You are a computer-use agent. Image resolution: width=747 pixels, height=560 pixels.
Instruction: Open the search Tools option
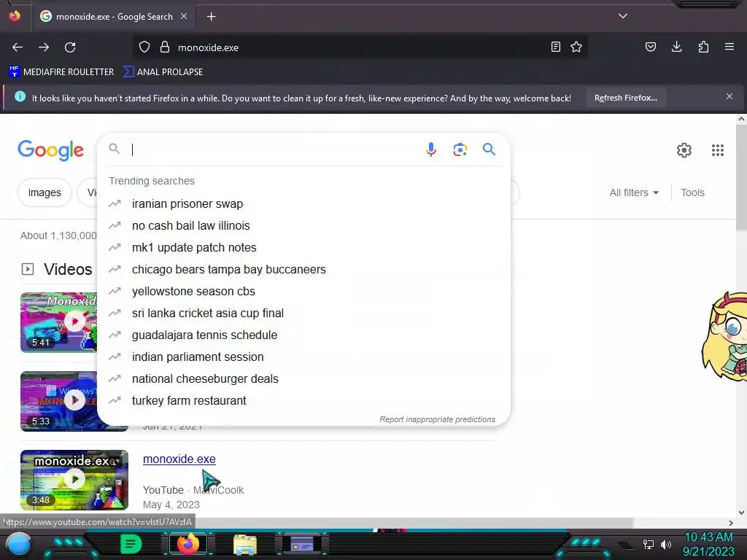pos(692,192)
